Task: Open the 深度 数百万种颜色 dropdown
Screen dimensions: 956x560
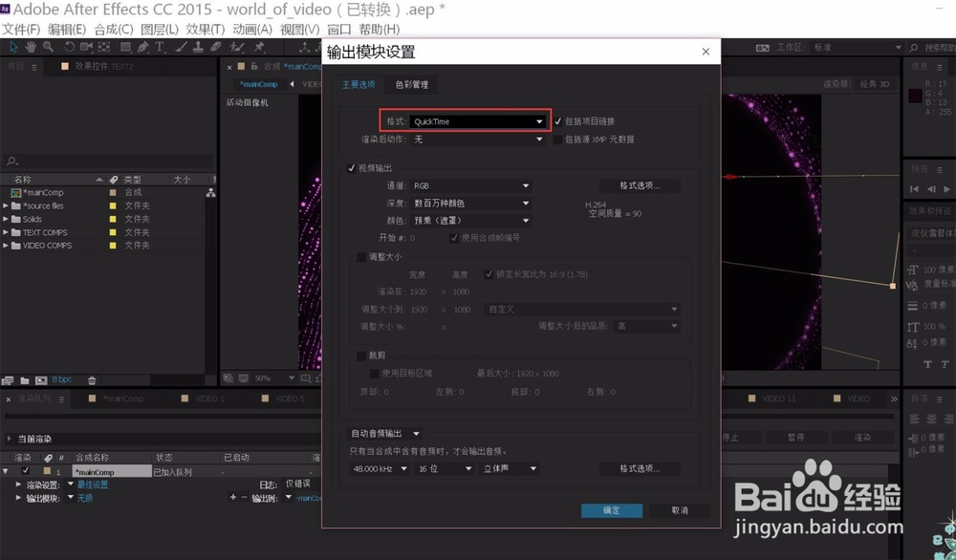Action: point(471,203)
